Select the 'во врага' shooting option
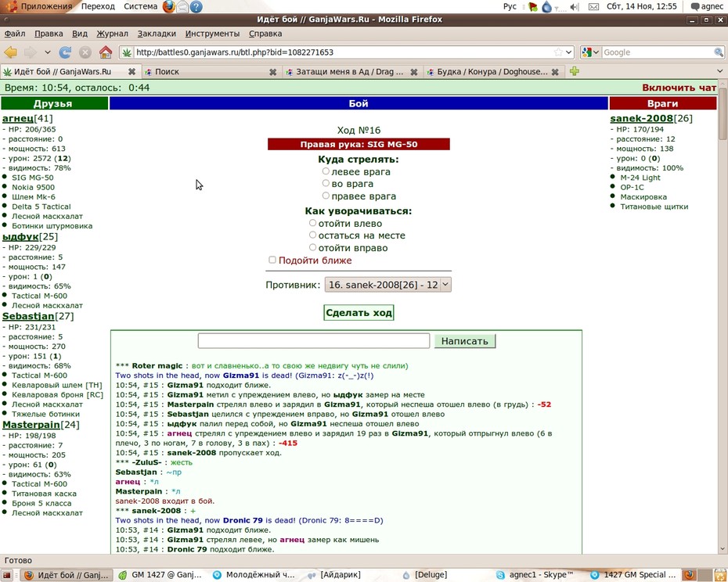The width and height of the screenshot is (728, 582). (326, 183)
